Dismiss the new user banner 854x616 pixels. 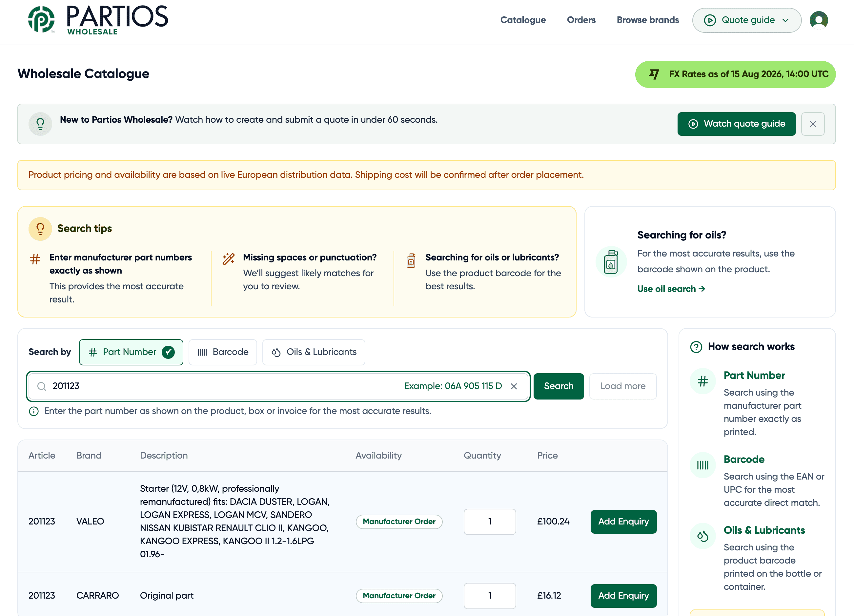click(813, 124)
